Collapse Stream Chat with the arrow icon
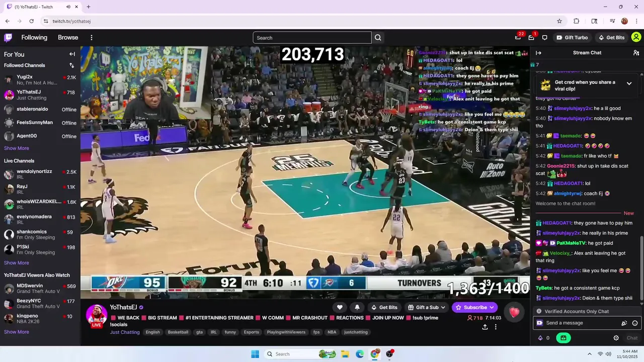 click(x=538, y=53)
